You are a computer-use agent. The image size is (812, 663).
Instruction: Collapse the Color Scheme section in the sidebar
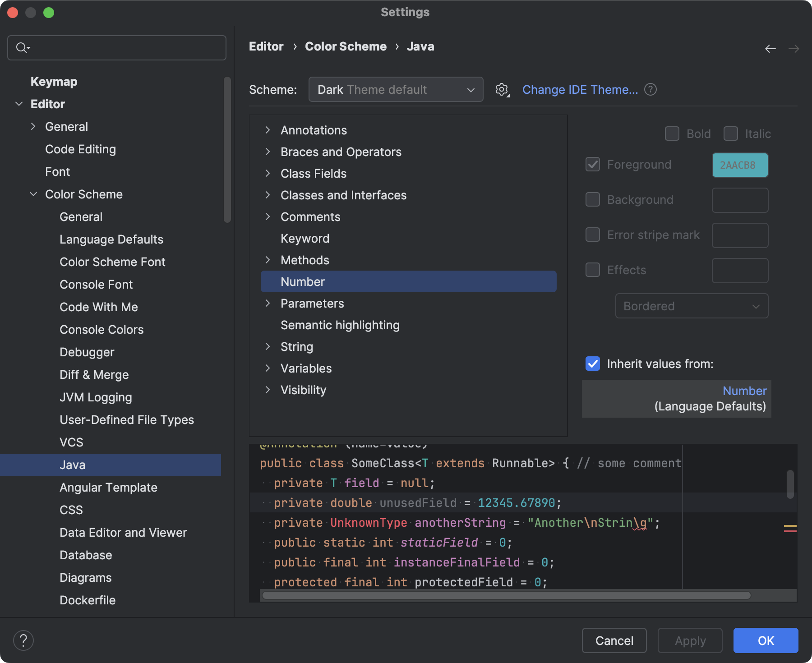(x=33, y=194)
